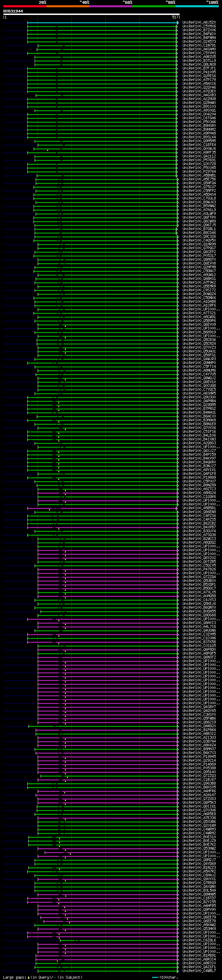Click hit label UniRef100_A5K4W2
The image size is (222, 980).
coord(199,924)
